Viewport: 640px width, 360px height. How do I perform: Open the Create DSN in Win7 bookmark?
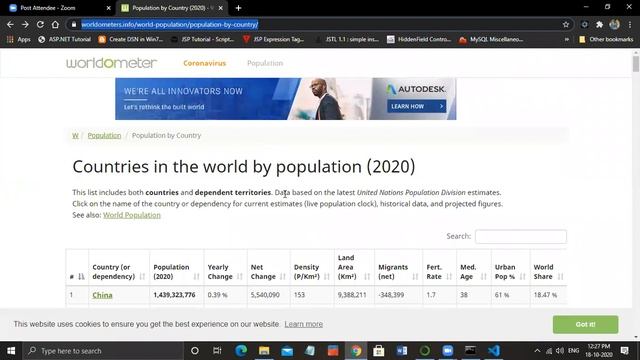point(131,39)
